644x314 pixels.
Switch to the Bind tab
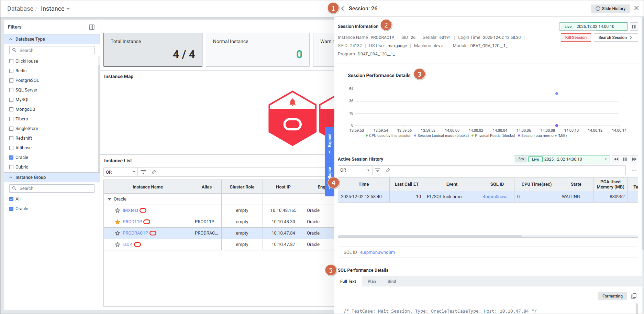click(391, 281)
